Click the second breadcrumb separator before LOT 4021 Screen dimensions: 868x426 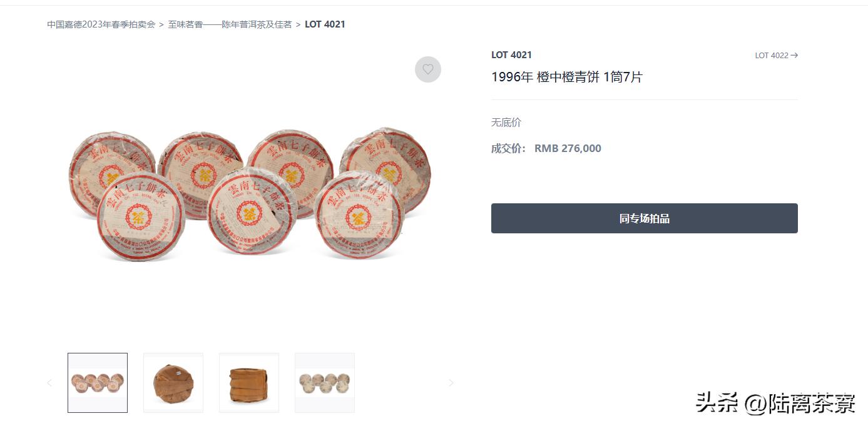[299, 24]
